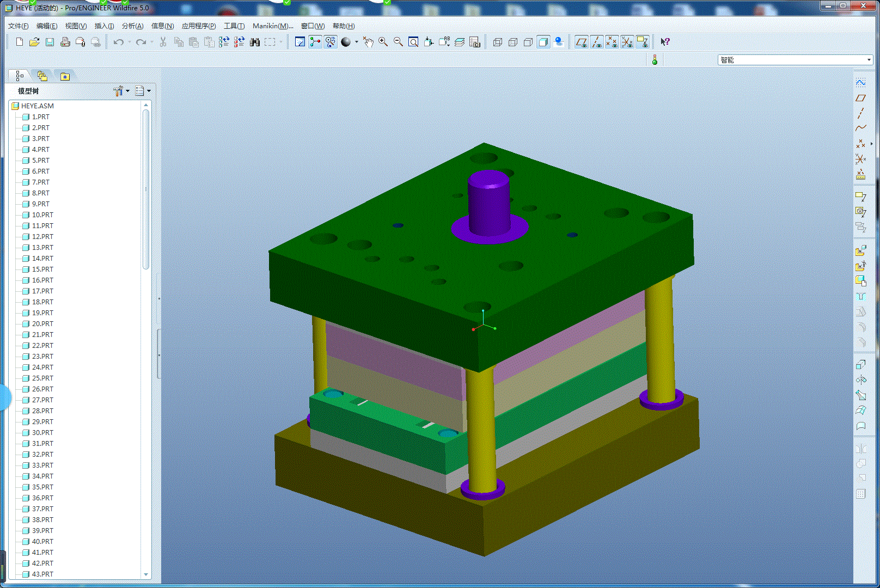Expand the selection box tool dropdown arrow
The height and width of the screenshot is (588, 880).
281,42
